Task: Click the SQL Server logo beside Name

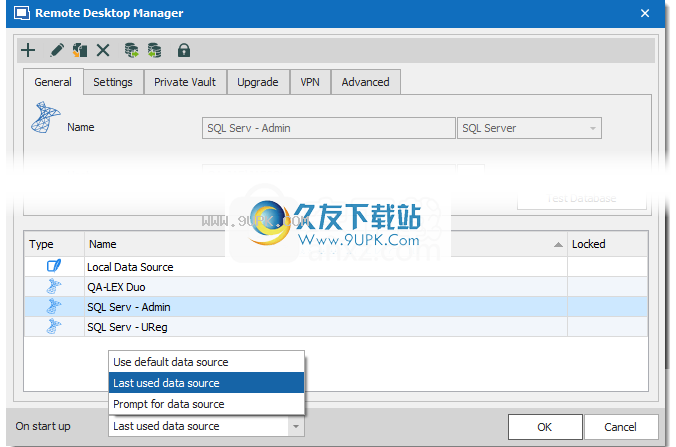Action: 45,117
